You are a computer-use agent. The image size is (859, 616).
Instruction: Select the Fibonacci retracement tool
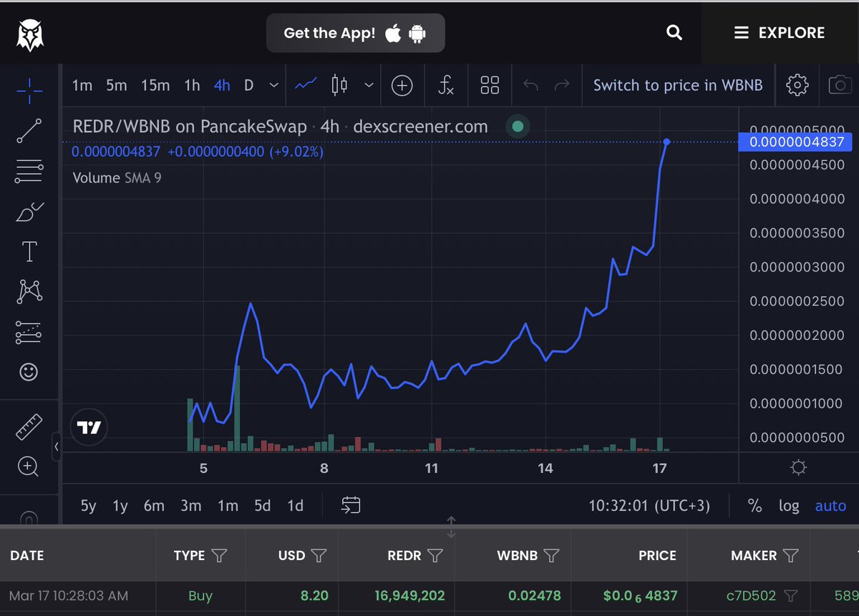[29, 172]
